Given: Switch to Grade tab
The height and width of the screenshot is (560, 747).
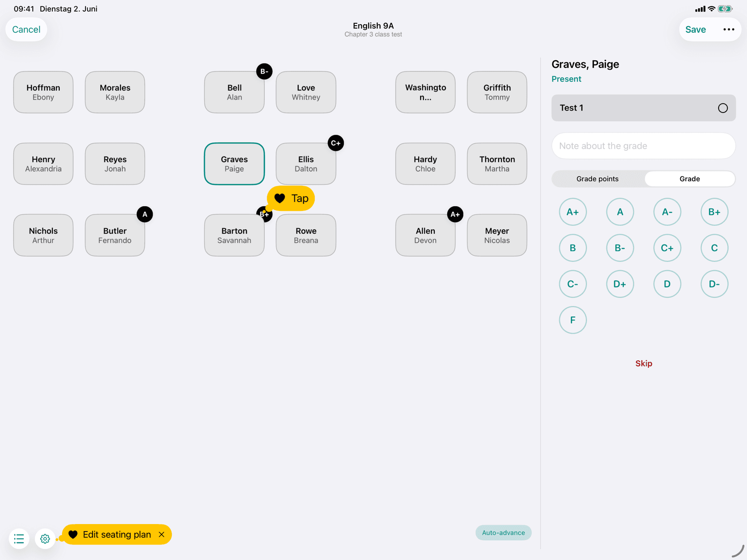Looking at the screenshot, I should point(690,179).
